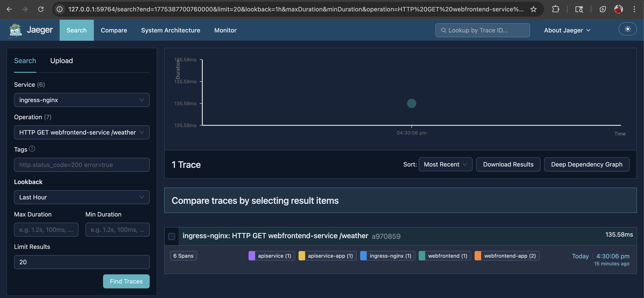Expand the About Jaeger menu
Screen dimensions: 644x298
click(567, 30)
